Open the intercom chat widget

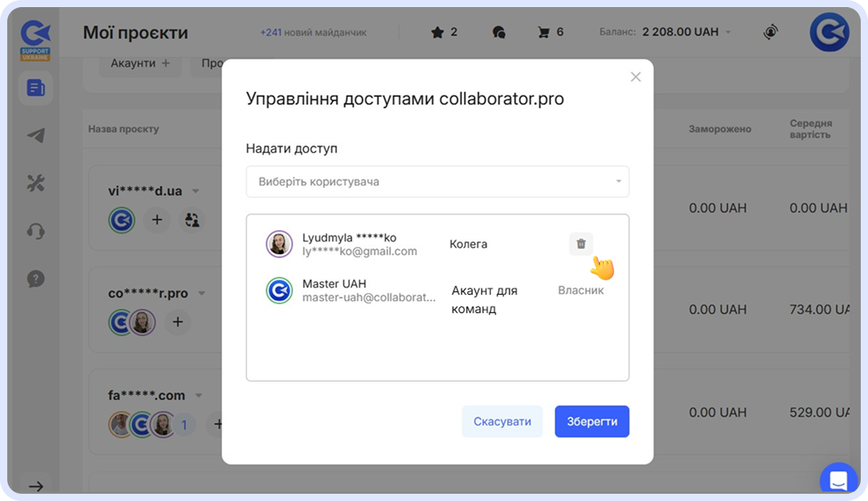(x=838, y=480)
